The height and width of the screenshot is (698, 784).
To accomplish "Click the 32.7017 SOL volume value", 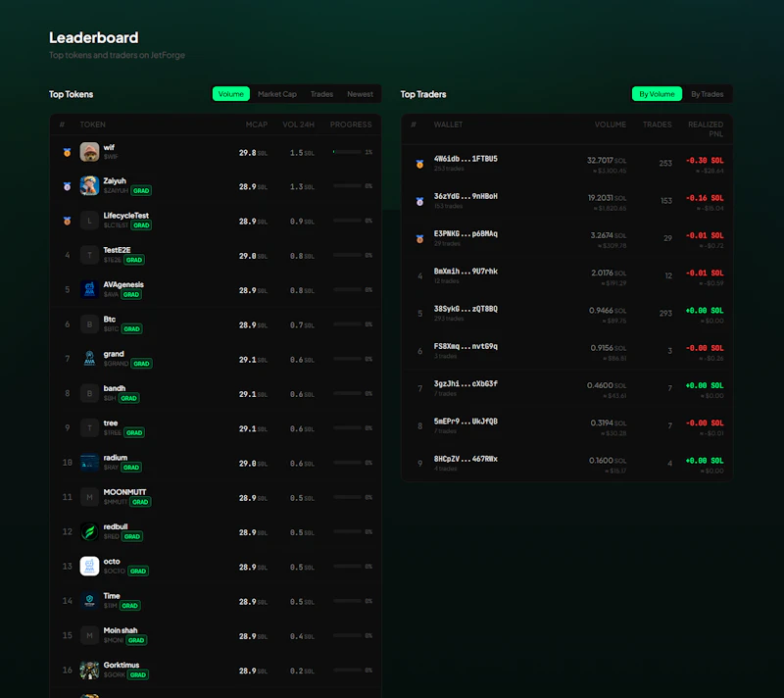I will point(607,160).
